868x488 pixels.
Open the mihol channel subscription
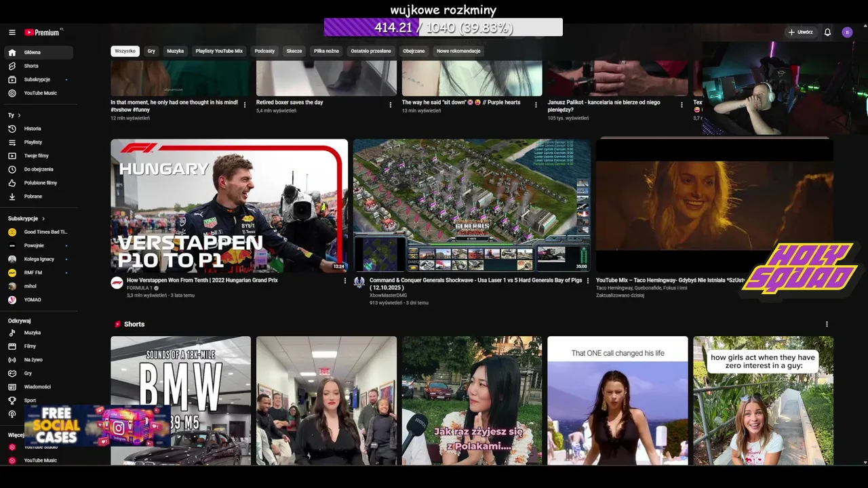(x=38, y=286)
